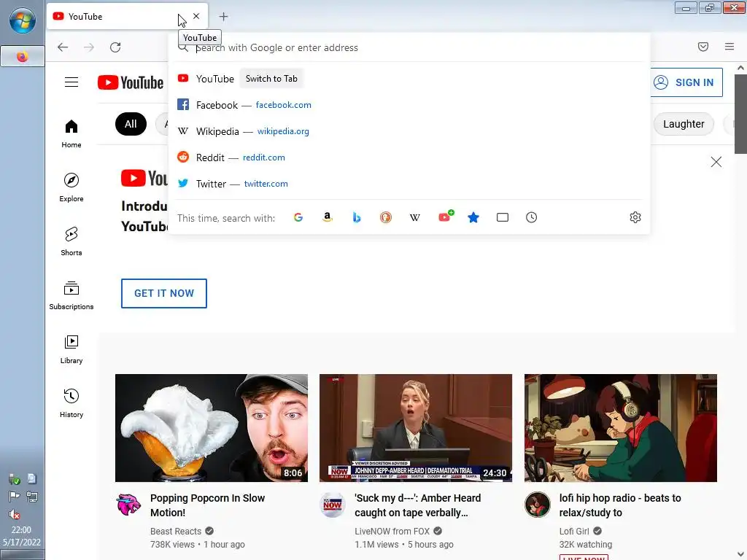Search this time with Bing

[x=356, y=217]
